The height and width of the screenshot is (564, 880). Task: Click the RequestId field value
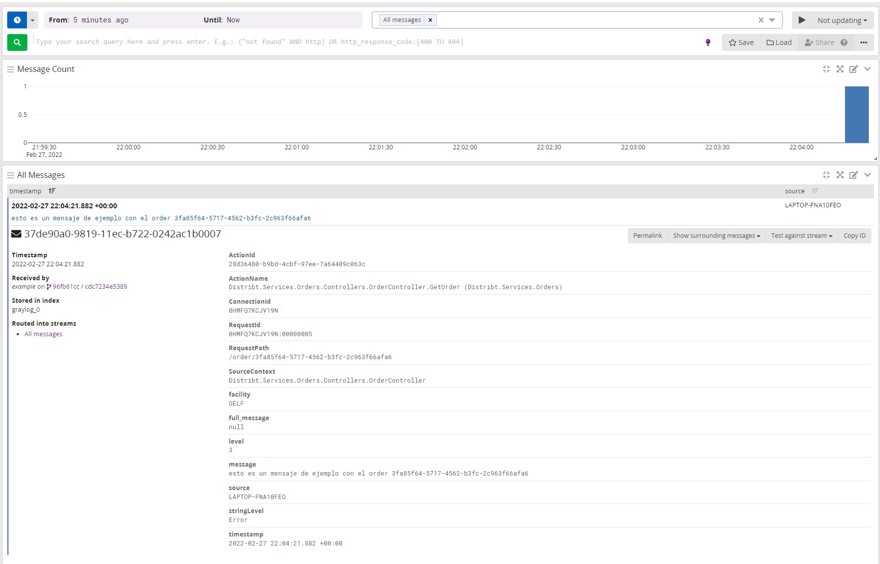point(270,334)
